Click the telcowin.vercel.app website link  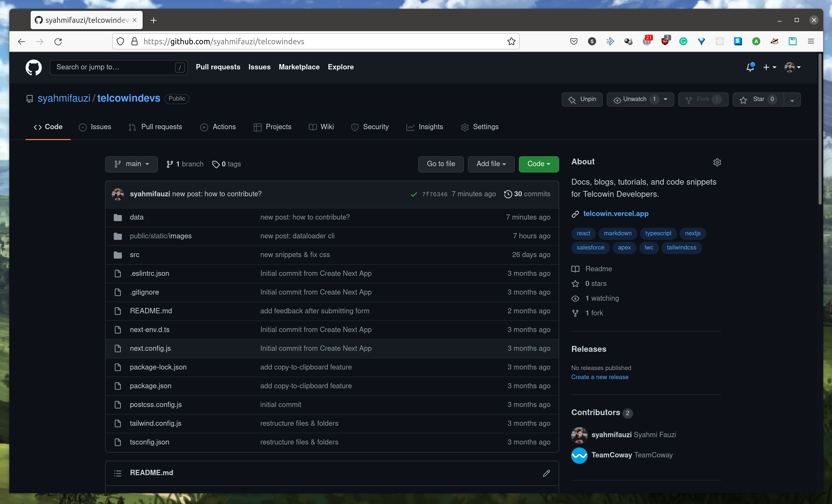[615, 213]
